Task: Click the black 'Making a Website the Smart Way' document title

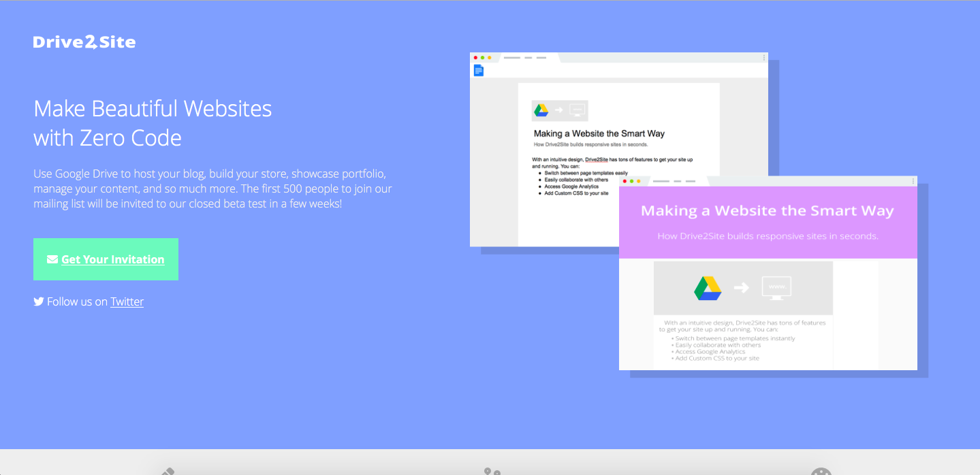Action: pos(599,133)
